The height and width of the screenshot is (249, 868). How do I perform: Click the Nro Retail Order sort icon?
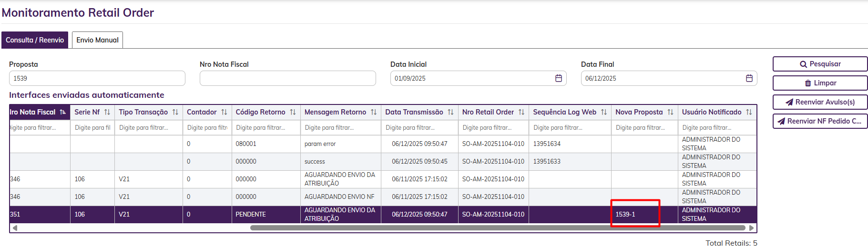(x=521, y=112)
